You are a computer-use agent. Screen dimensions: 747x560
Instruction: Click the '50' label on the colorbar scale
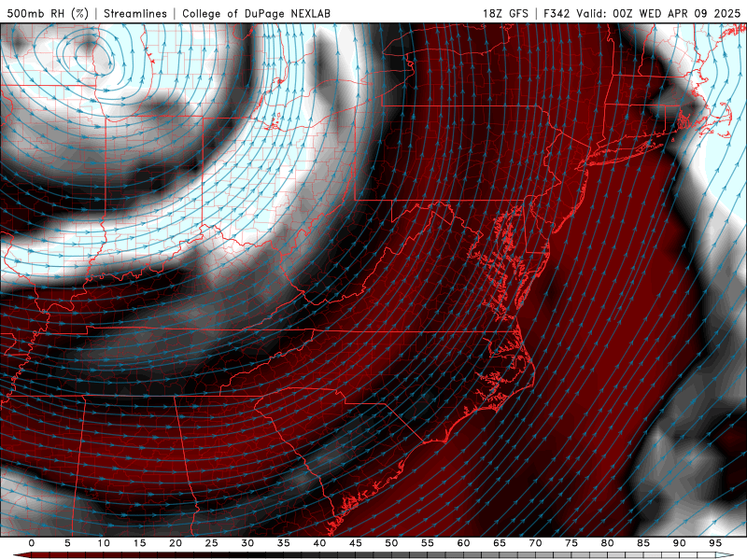coord(391,543)
